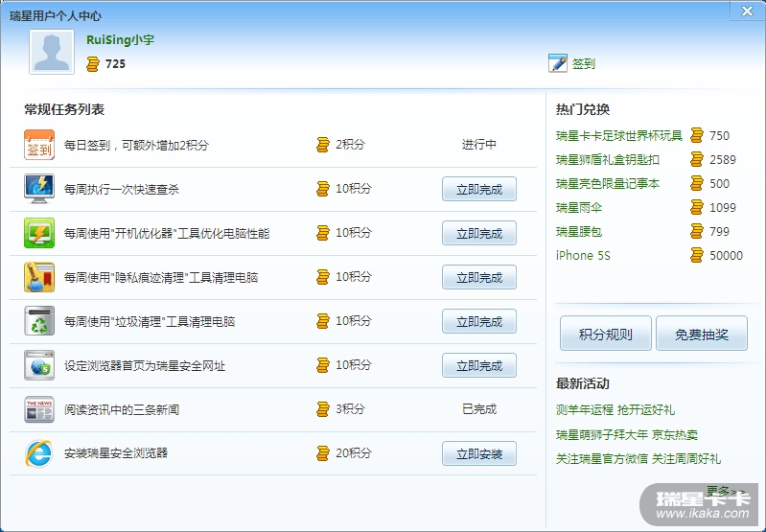The height and width of the screenshot is (532, 766).
Task: Click the 签到 sign-in link
Action: 584,64
